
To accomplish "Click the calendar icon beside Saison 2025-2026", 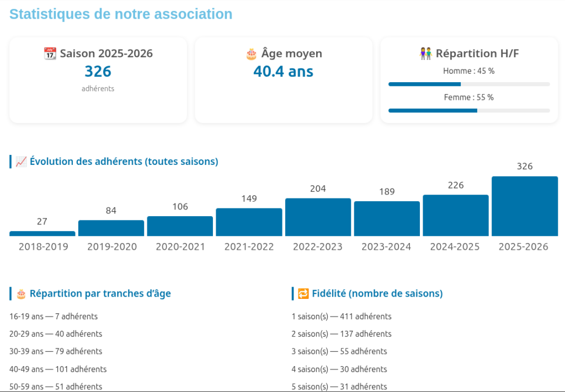I will tap(50, 53).
